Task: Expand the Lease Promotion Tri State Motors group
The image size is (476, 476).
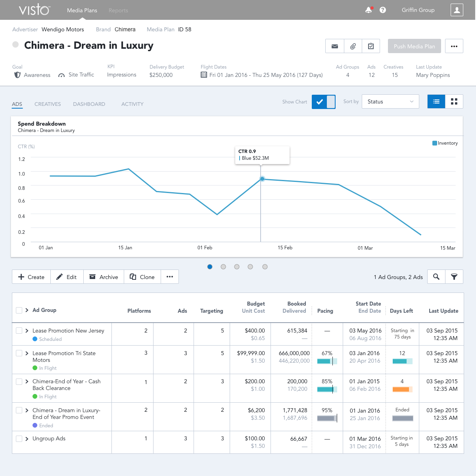Action: tap(27, 353)
